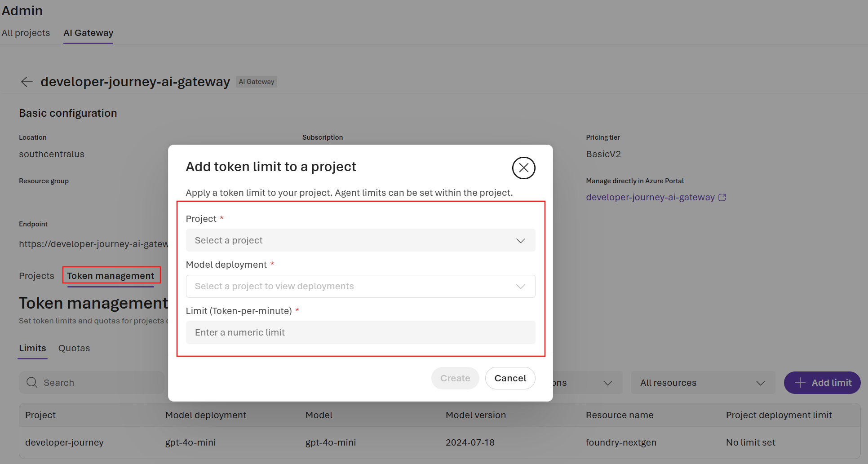This screenshot has width=868, height=464.
Task: Click the Model deployment column header
Action: (x=206, y=415)
